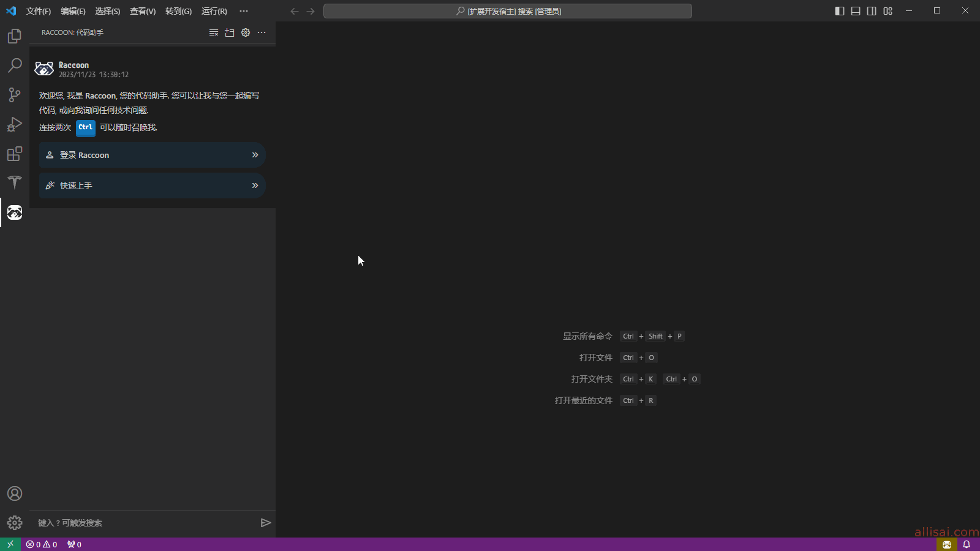Click the 打开文件夹 label in editor
Viewport: 980px width, 551px height.
pyautogui.click(x=592, y=379)
